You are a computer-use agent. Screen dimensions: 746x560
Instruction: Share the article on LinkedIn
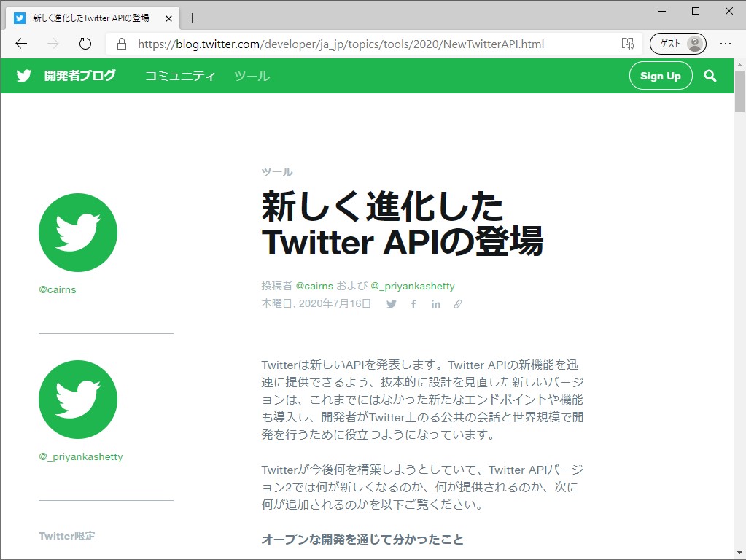coord(435,304)
